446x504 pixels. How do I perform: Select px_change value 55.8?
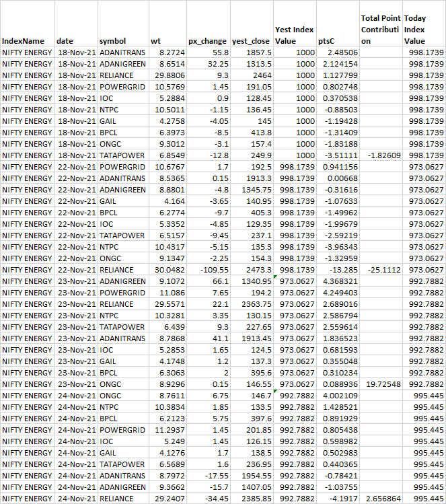coord(221,52)
